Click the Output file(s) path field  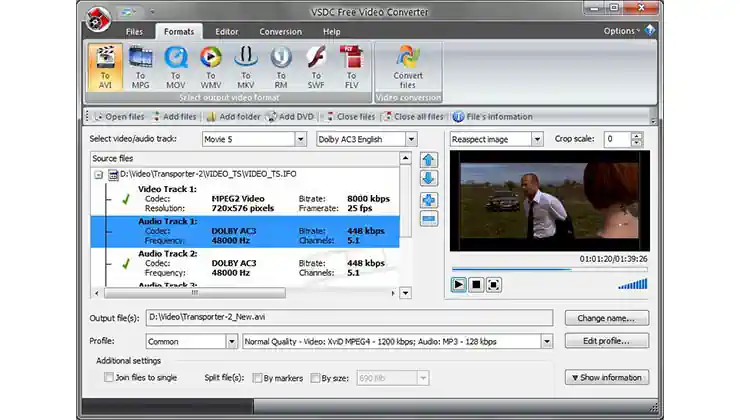point(348,318)
